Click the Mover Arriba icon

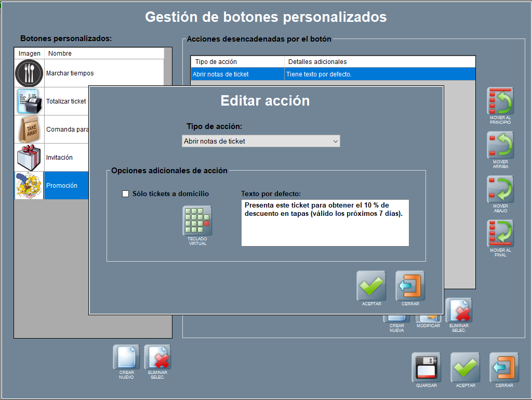pos(500,146)
